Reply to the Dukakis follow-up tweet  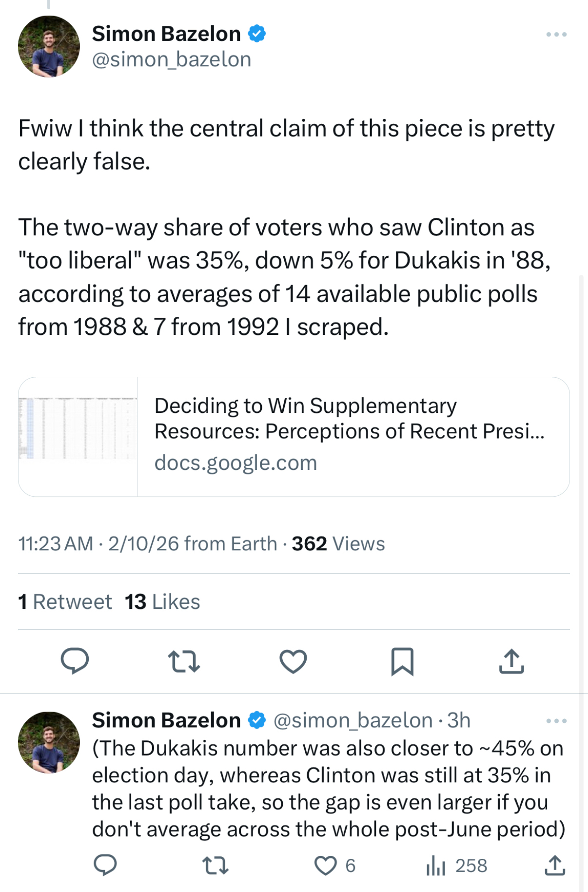105,865
